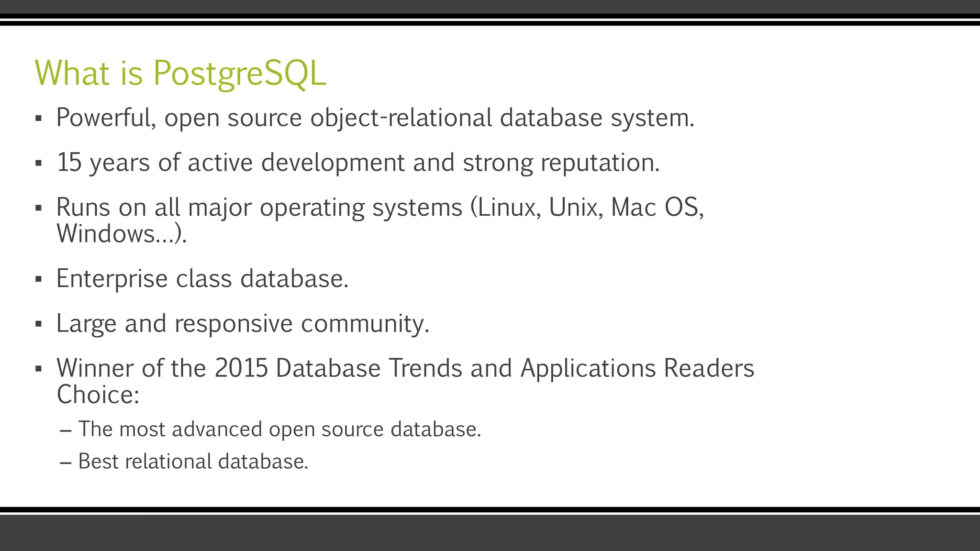
Task: Click the square bullet before "15 years"
Action: tap(39, 164)
